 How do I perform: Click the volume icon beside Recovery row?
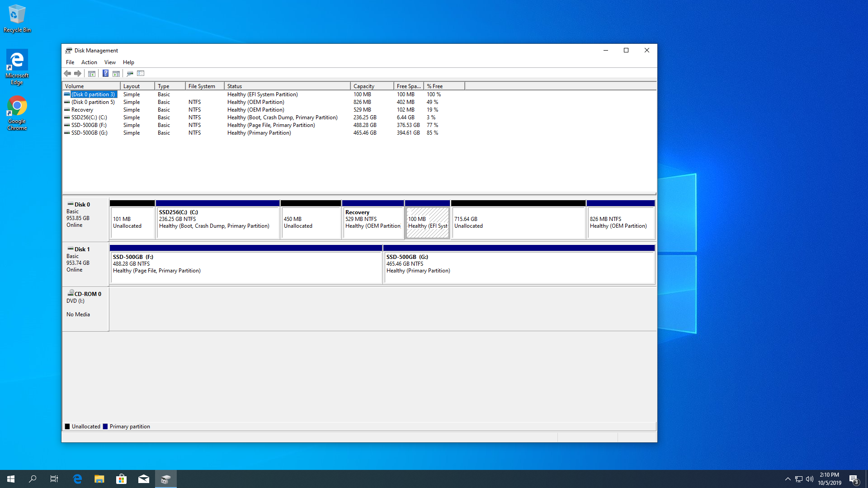click(67, 110)
